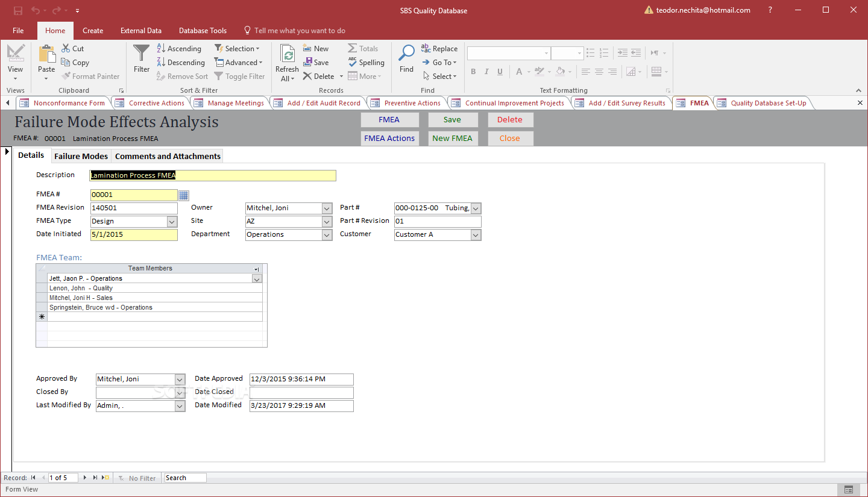Open the Find magnifier tool

click(407, 59)
